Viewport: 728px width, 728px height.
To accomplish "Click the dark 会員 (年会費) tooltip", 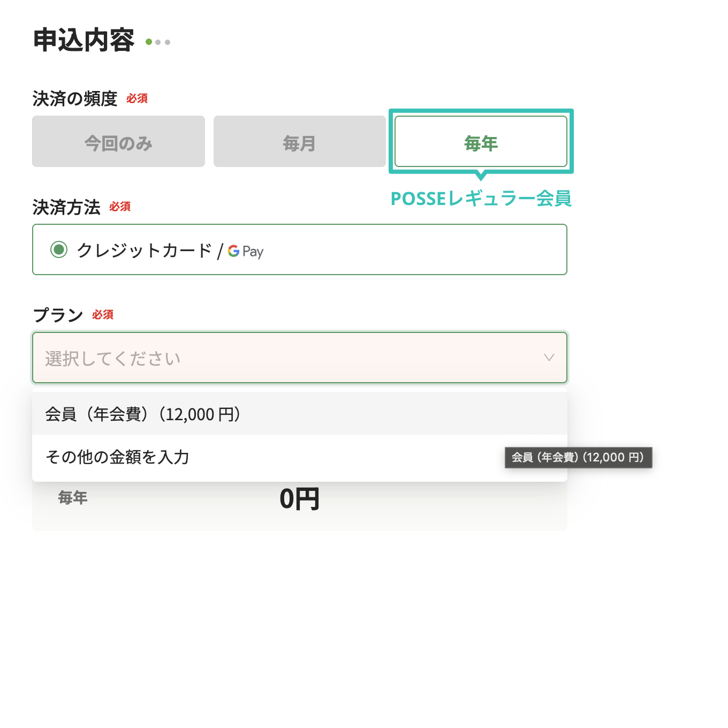I will (x=578, y=458).
